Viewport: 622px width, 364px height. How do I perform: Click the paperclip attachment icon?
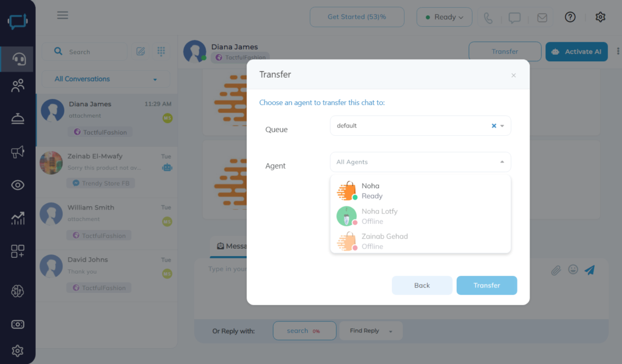[556, 270]
